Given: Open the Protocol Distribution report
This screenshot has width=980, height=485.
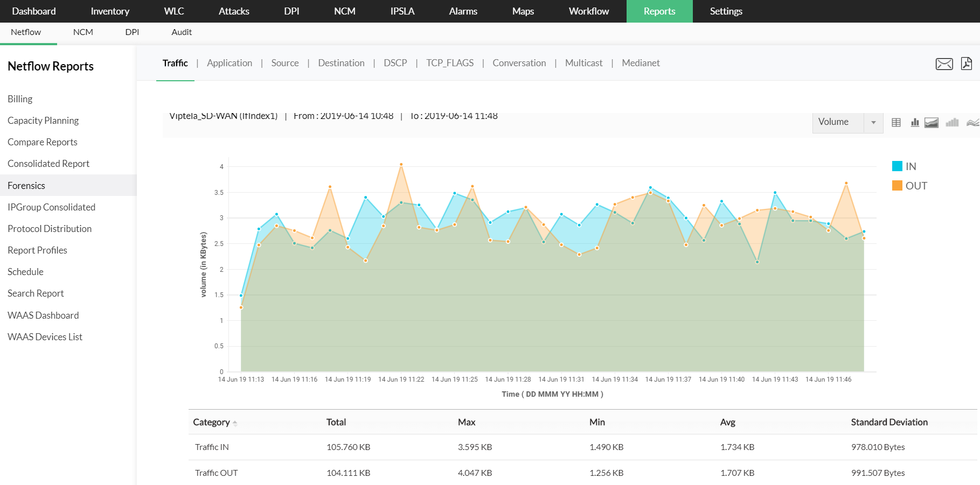Looking at the screenshot, I should 50,229.
